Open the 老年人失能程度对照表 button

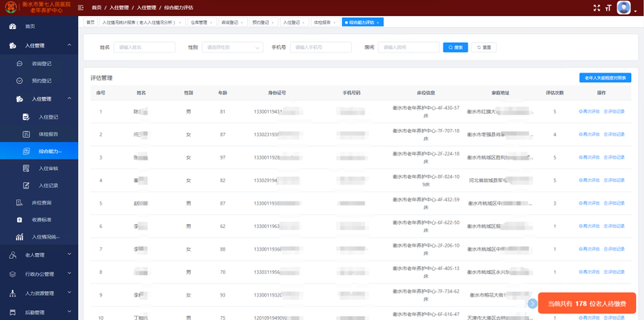pyautogui.click(x=605, y=77)
